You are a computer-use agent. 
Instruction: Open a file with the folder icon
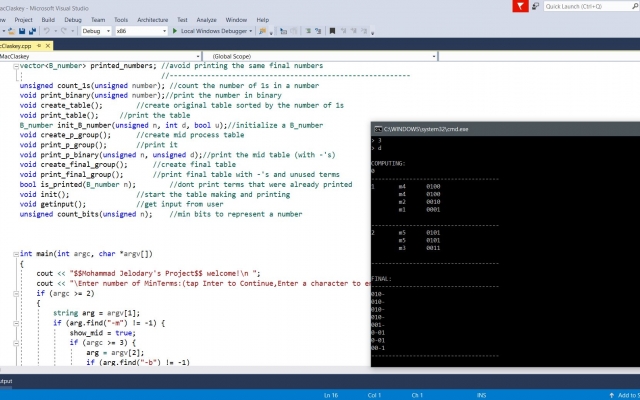[11, 31]
